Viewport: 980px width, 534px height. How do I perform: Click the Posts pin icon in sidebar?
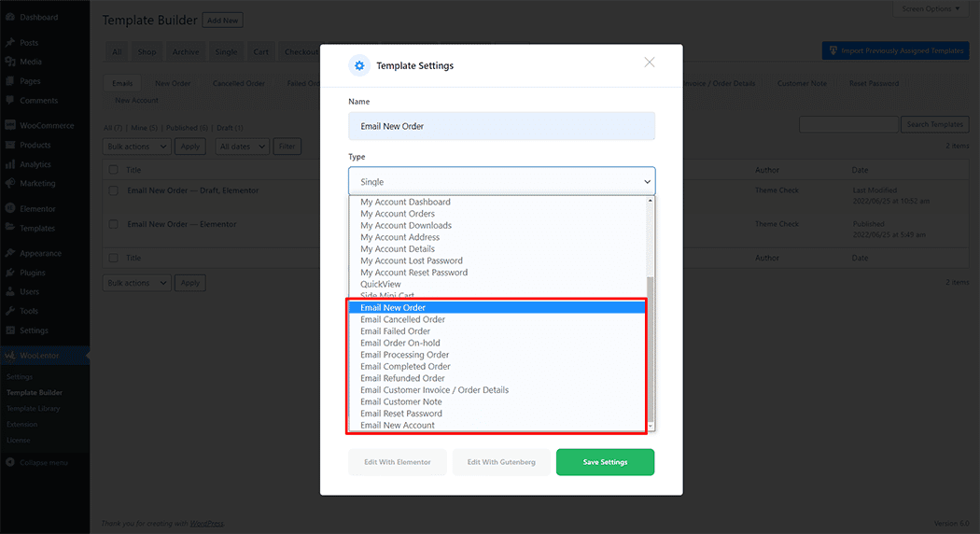coord(9,43)
